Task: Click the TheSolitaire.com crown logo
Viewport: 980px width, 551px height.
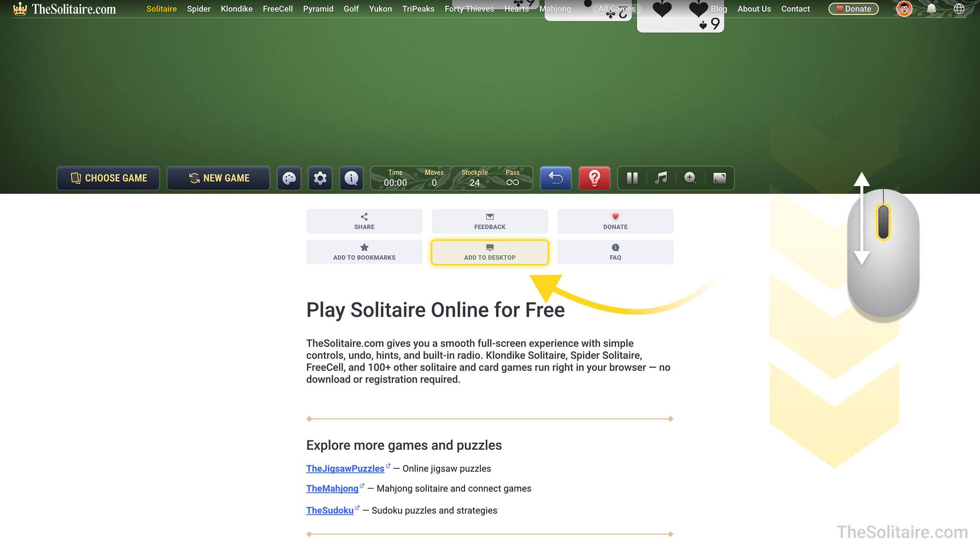Action: 64,9
